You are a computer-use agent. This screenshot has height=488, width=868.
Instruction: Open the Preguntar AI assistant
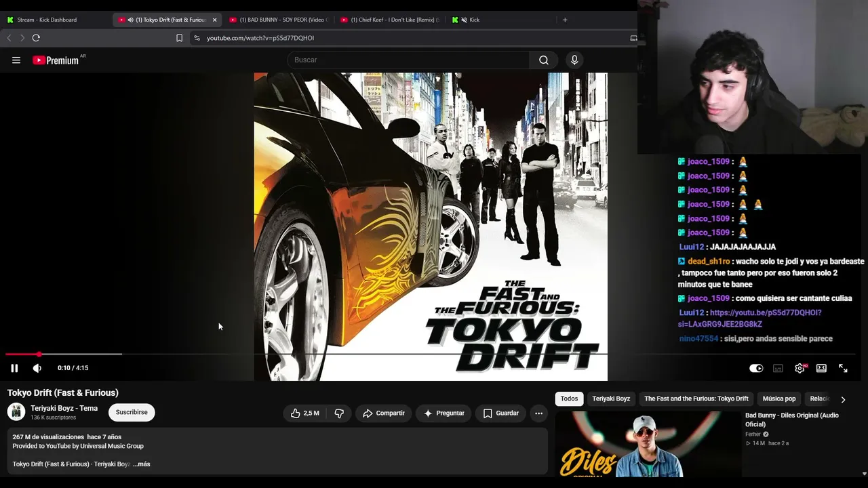pos(444,413)
